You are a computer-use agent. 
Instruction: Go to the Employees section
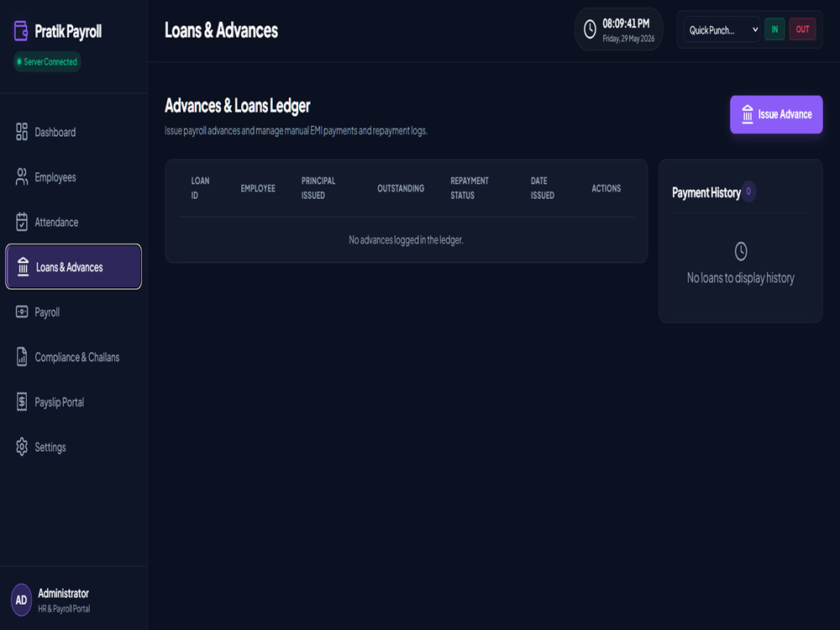[x=73, y=176]
